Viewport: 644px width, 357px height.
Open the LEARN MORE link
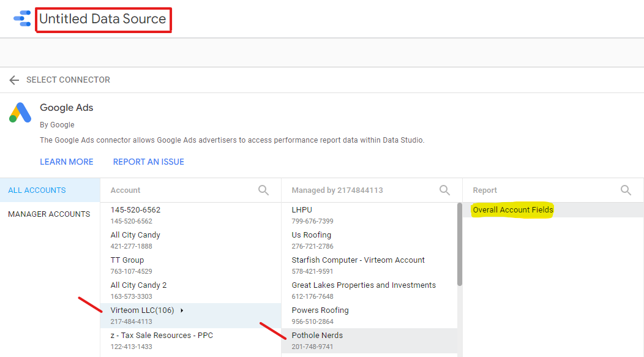pyautogui.click(x=67, y=162)
